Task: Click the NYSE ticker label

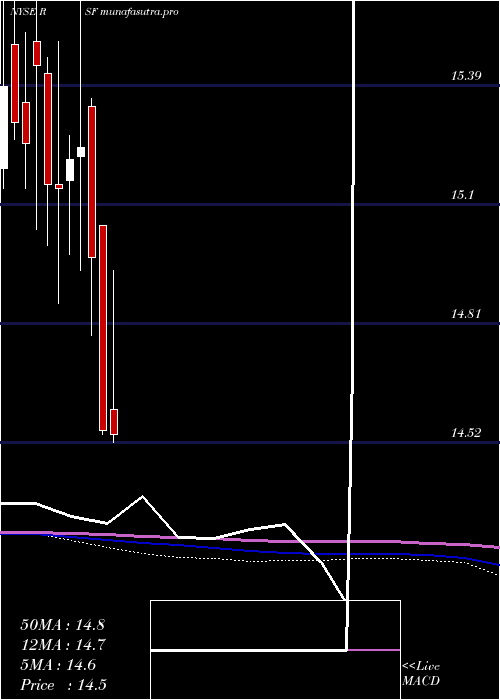Action: coord(23,12)
